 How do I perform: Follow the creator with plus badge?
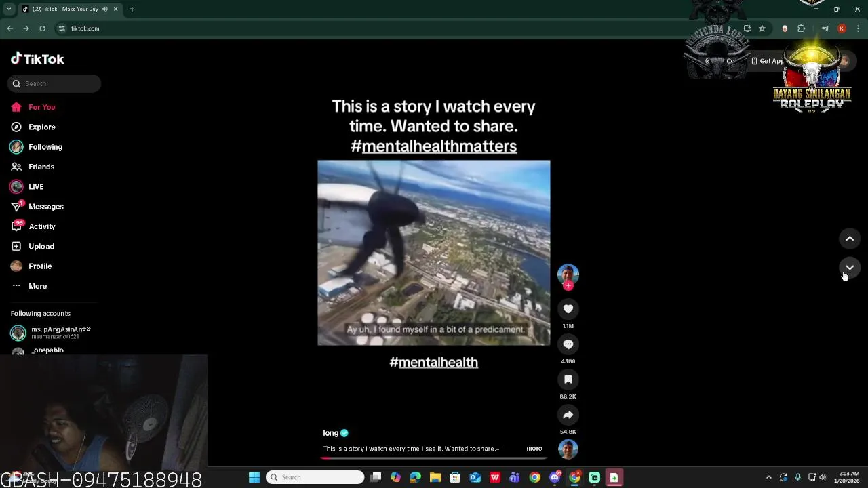[x=568, y=286]
